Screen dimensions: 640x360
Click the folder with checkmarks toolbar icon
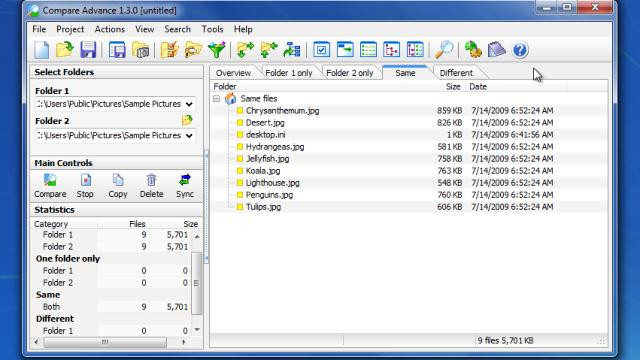(x=169, y=50)
